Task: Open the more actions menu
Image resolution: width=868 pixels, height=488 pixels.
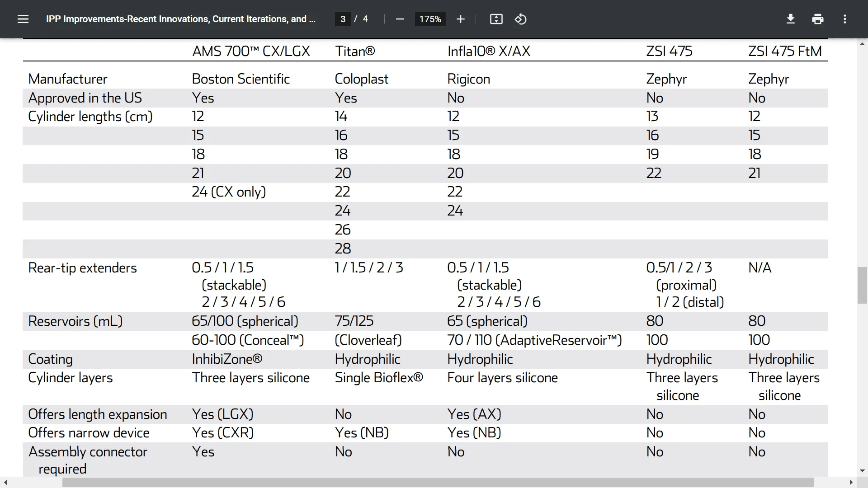Action: coord(845,19)
